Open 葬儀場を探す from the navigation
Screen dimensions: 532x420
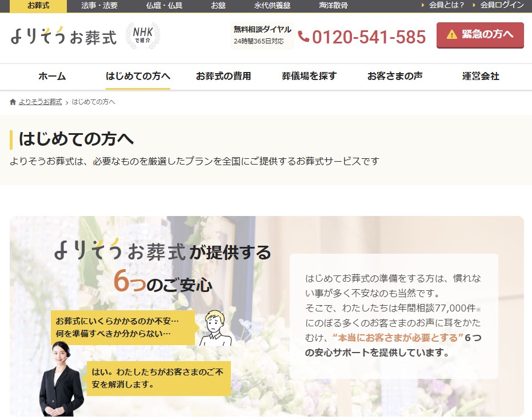click(309, 76)
